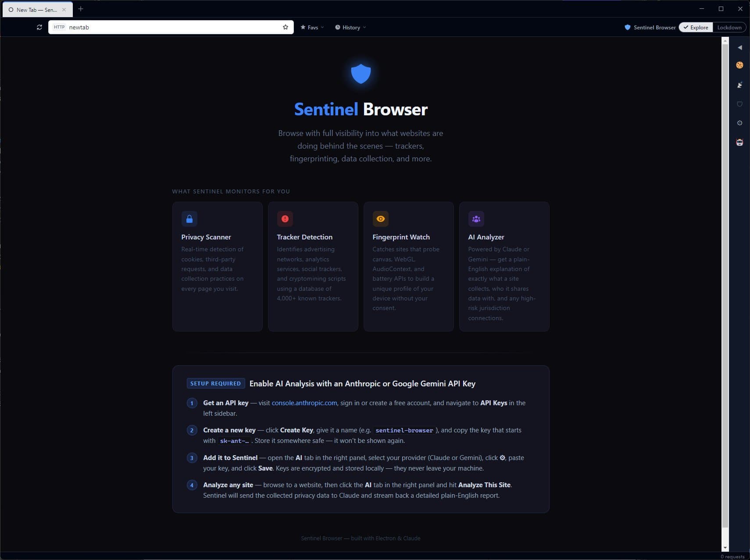Image resolution: width=750 pixels, height=560 pixels.
Task: Click the vertical scrollbar thumb
Action: (725, 285)
